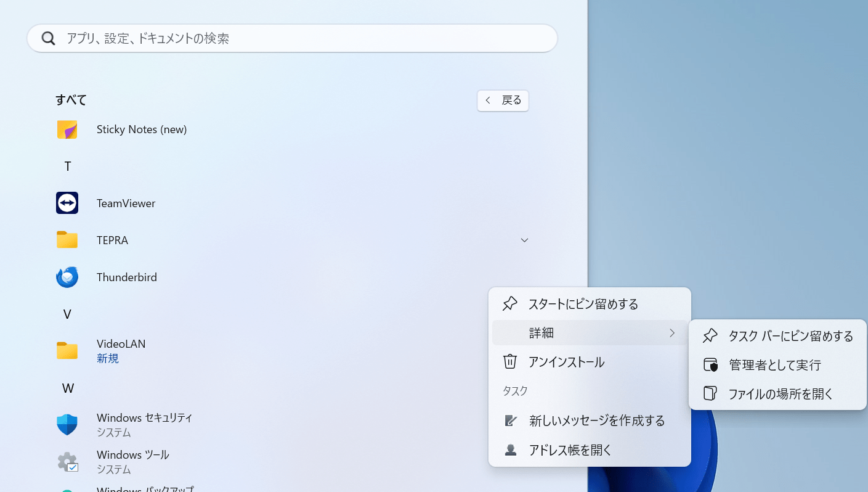Launch the Thunderbird icon
Image resolution: width=868 pixels, height=492 pixels.
click(x=67, y=277)
